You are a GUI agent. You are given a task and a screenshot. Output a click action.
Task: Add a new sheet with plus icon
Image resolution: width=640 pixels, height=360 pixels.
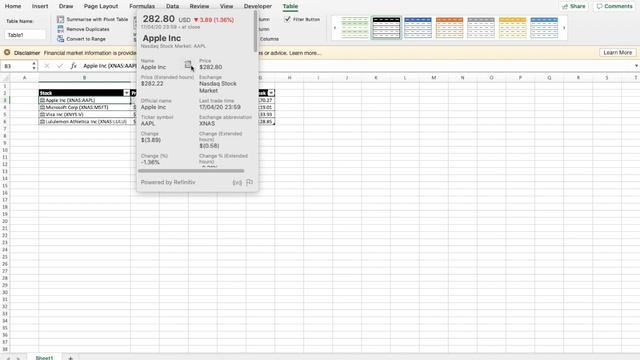tap(70, 358)
